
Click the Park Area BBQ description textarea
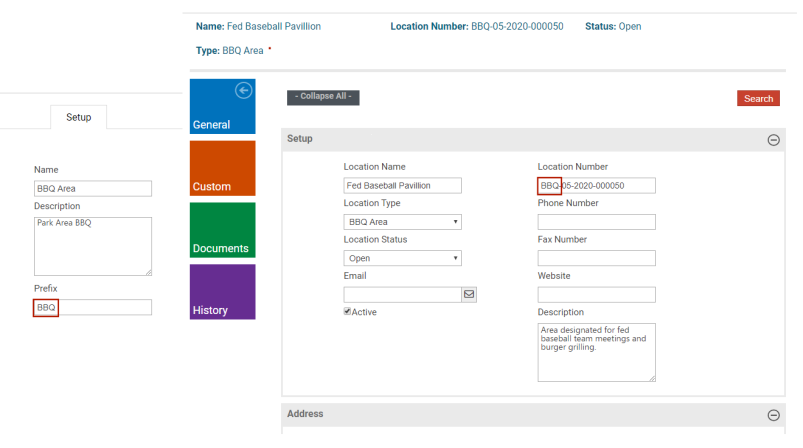click(92, 245)
